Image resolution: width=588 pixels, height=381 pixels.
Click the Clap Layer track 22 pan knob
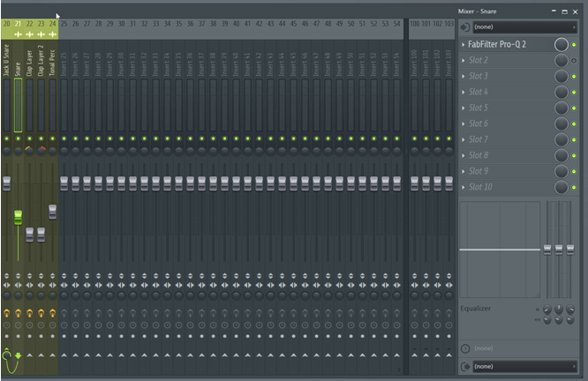(x=30, y=151)
